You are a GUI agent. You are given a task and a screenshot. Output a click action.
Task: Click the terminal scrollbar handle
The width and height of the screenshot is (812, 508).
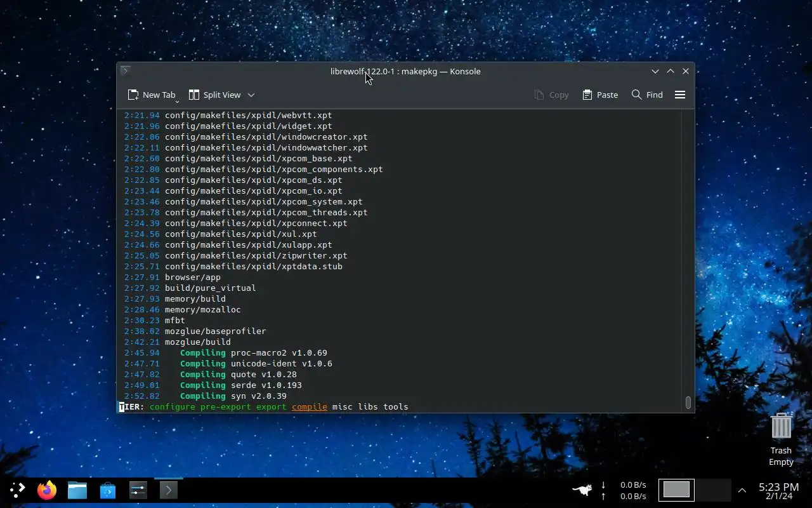(688, 403)
